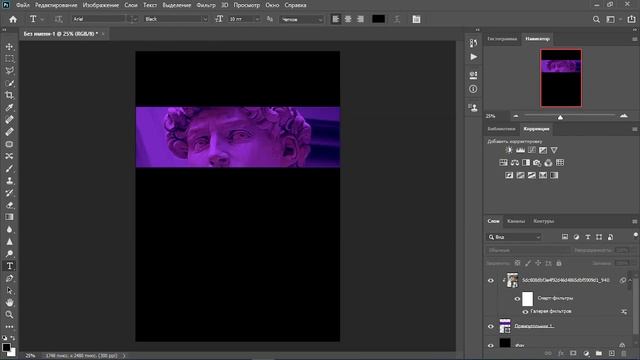Open the Share icon at top right

click(631, 19)
